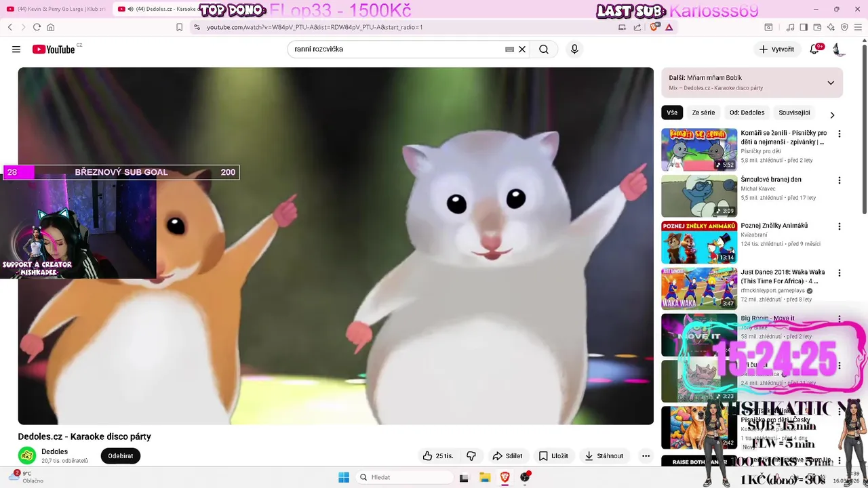Open File Explorer from the taskbar
This screenshot has height=488, width=868.
pyautogui.click(x=485, y=477)
